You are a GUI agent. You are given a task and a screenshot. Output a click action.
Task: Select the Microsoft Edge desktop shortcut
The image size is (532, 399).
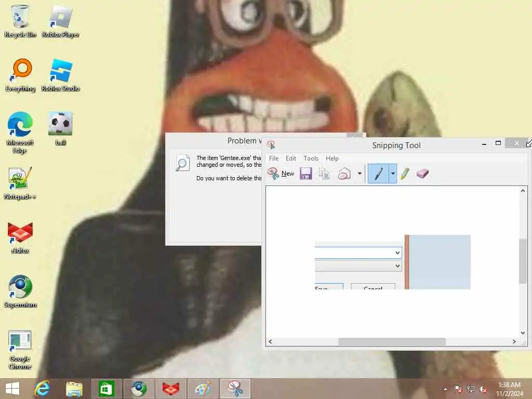tap(20, 132)
